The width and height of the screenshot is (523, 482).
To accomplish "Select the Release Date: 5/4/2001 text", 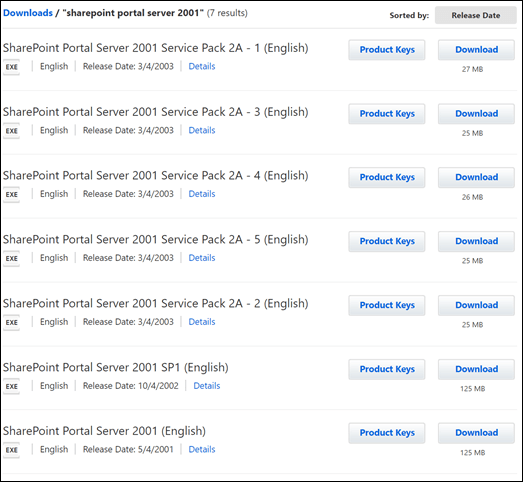I will pyautogui.click(x=128, y=450).
